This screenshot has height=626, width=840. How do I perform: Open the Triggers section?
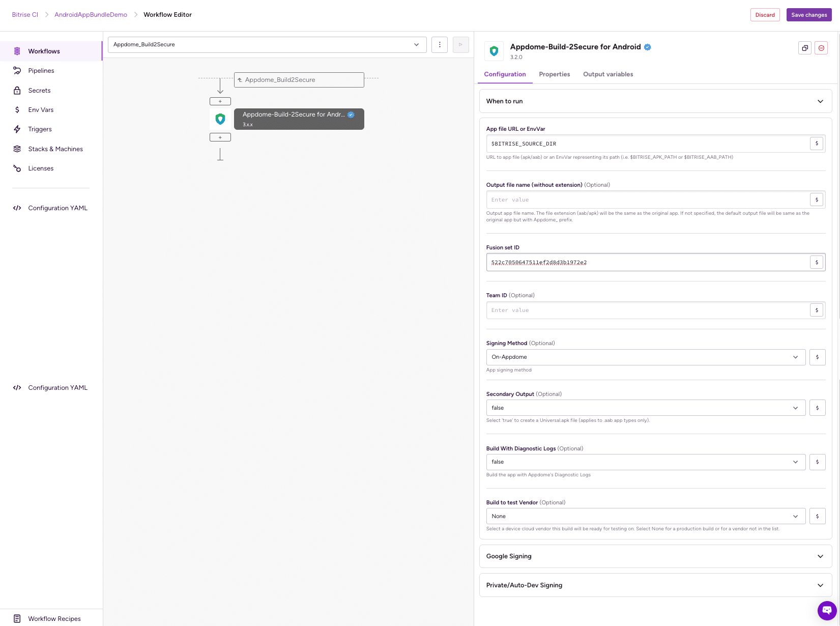click(x=40, y=129)
